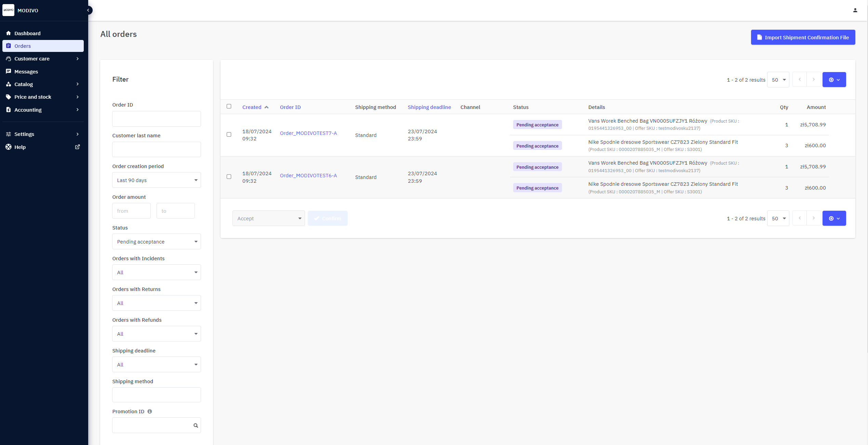Open Order creation period dropdown
The image size is (868, 445).
coord(156,180)
